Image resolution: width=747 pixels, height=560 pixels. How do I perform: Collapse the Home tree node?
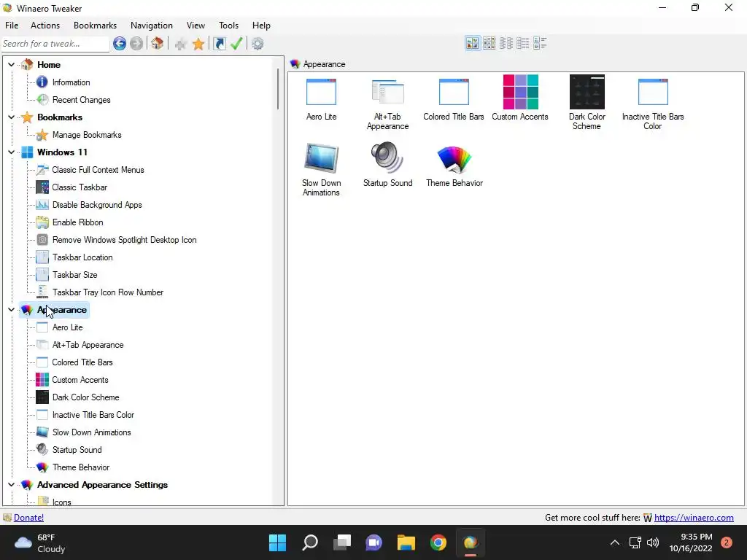tap(12, 64)
